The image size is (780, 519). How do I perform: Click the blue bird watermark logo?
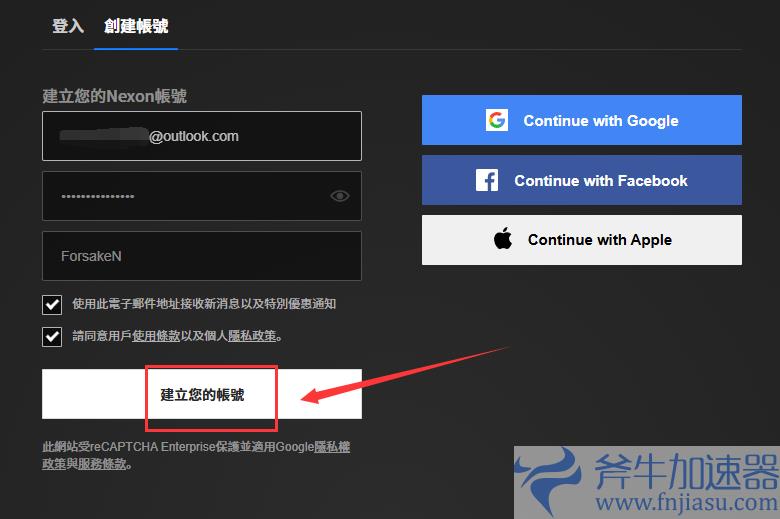tap(548, 480)
